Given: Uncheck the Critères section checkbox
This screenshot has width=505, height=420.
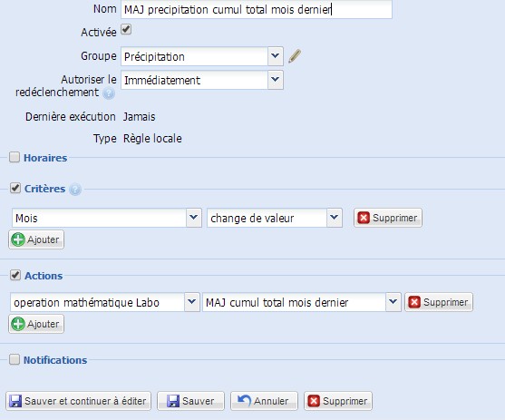Looking at the screenshot, I should pyautogui.click(x=15, y=188).
